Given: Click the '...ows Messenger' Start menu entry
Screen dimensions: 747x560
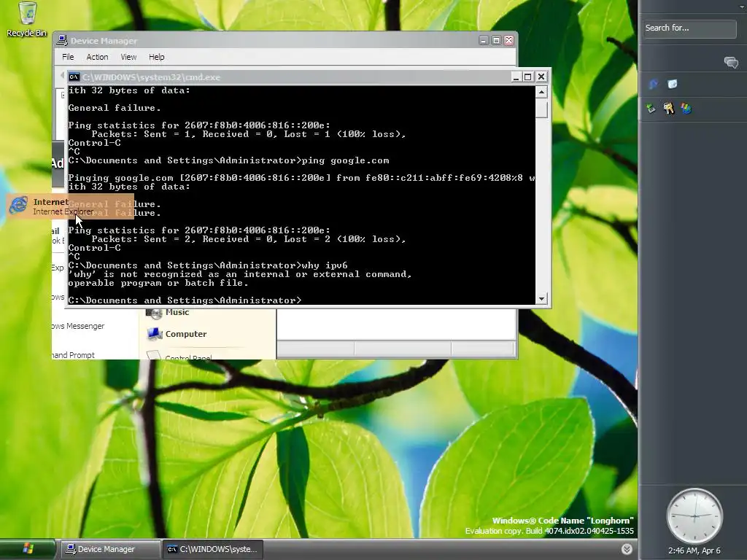Looking at the screenshot, I should (78, 326).
